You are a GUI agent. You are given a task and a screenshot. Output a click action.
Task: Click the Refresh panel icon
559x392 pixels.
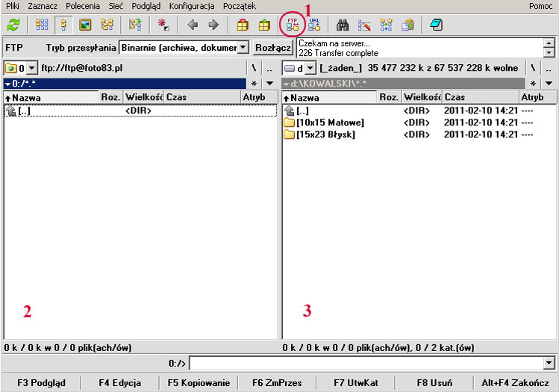tap(13, 25)
